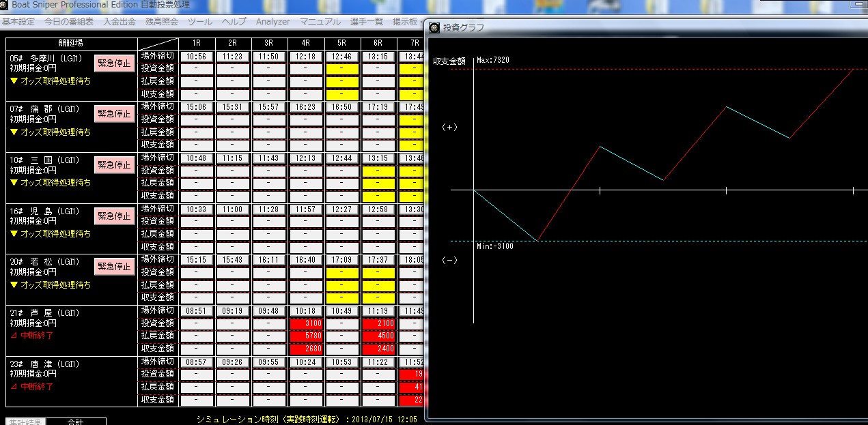This screenshot has height=425, width=868.
Task: Open the Analyzer menu
Action: point(273,21)
